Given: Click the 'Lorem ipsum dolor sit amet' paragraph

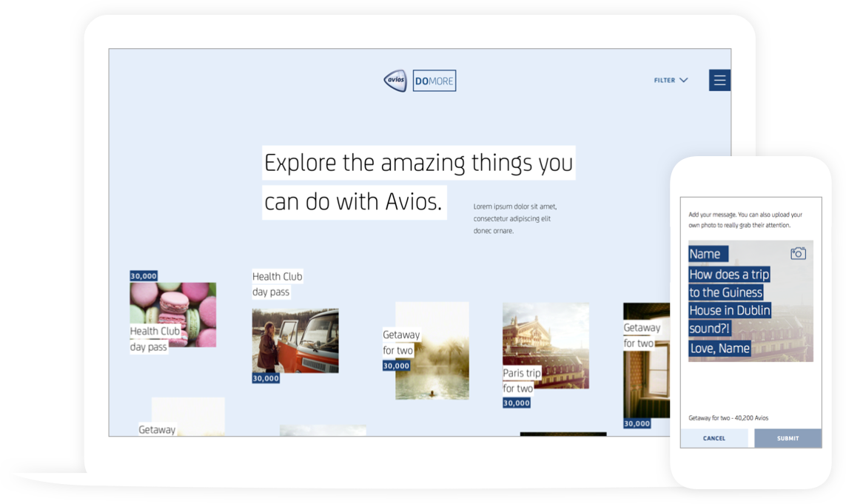Looking at the screenshot, I should click(515, 218).
